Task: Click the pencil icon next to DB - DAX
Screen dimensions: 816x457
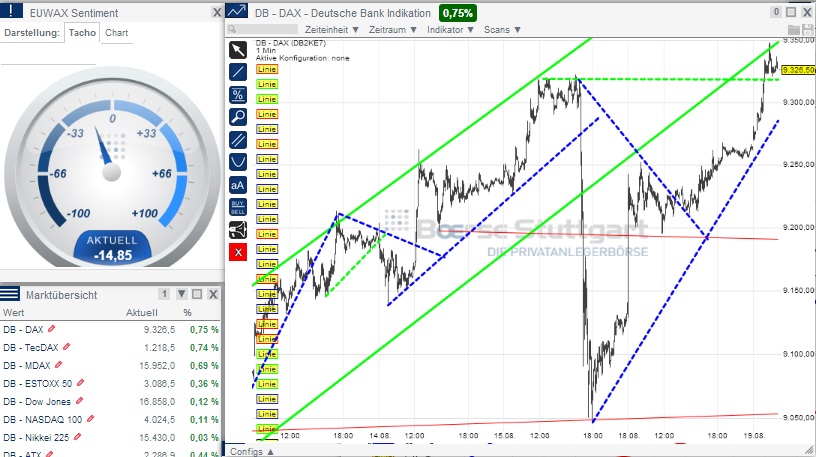Action: click(x=52, y=329)
